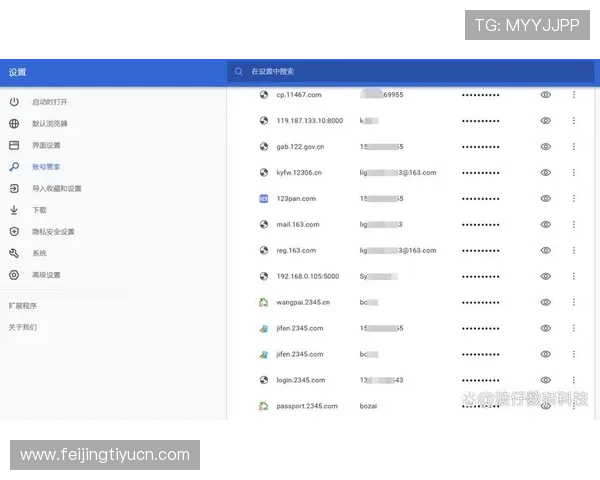Click the wangpai.2345.cn site icon
The image size is (600, 480).
pos(264,302)
